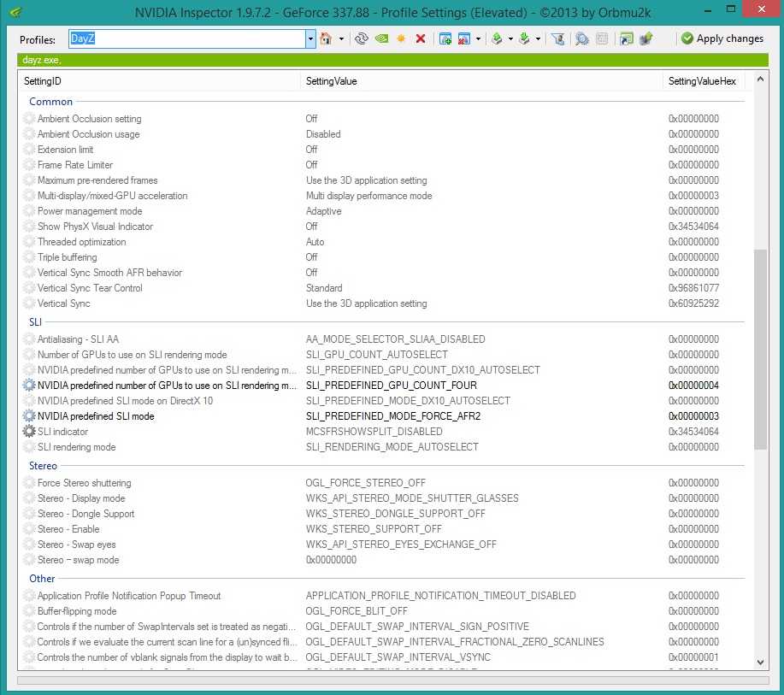Click WKS_API_STEREO_MODE_SHUTTER_GLASSES value
This screenshot has height=695, width=784.
[412, 498]
